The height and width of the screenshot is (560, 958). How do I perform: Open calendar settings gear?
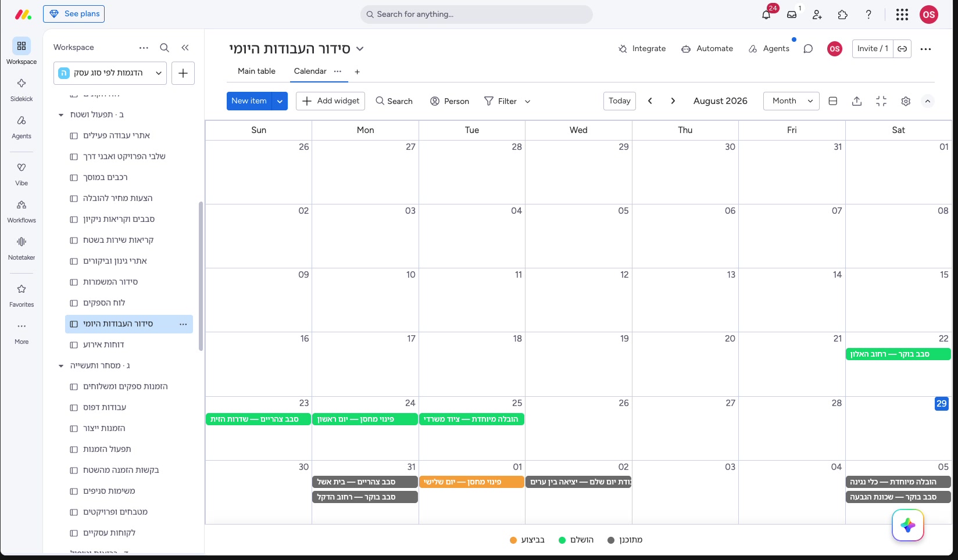click(x=906, y=101)
